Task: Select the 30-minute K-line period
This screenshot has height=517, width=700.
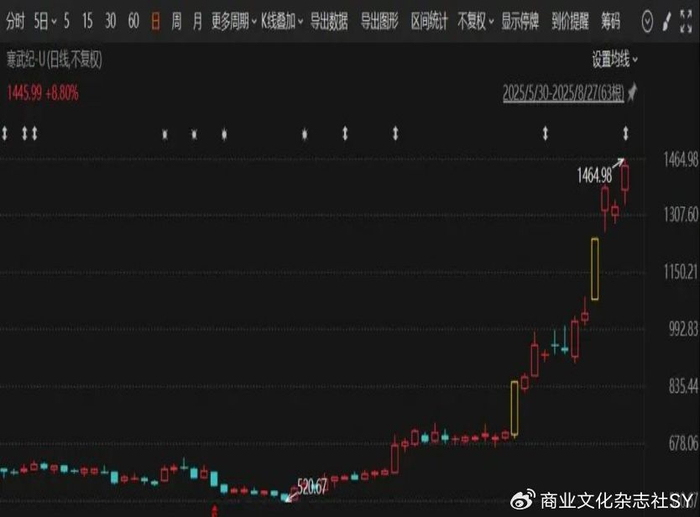Action: pos(110,21)
